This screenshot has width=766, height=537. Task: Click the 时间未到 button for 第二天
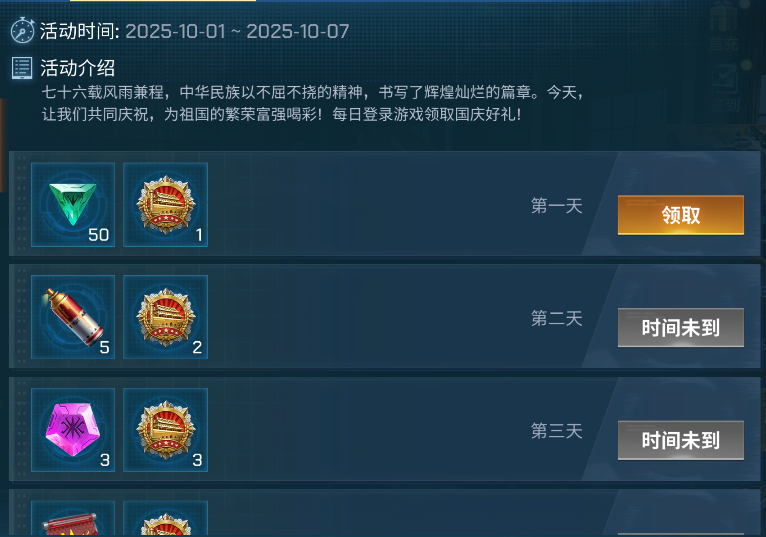pos(681,327)
